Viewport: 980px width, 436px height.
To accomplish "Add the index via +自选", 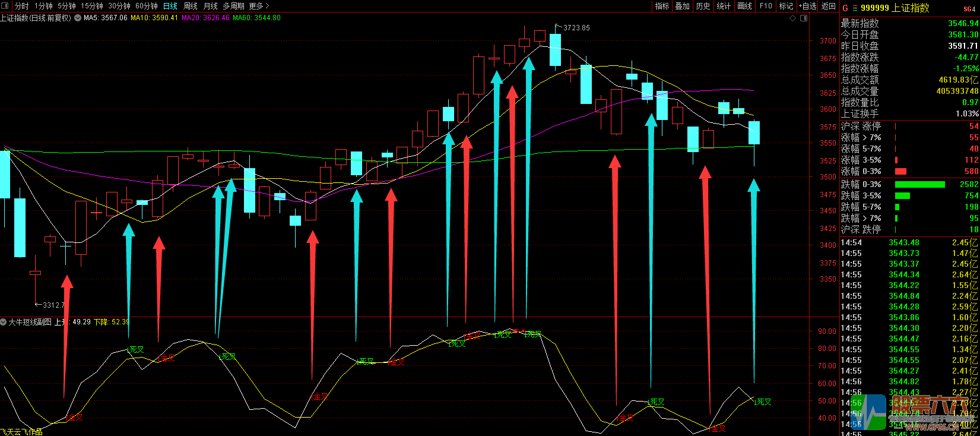I will pos(807,6).
